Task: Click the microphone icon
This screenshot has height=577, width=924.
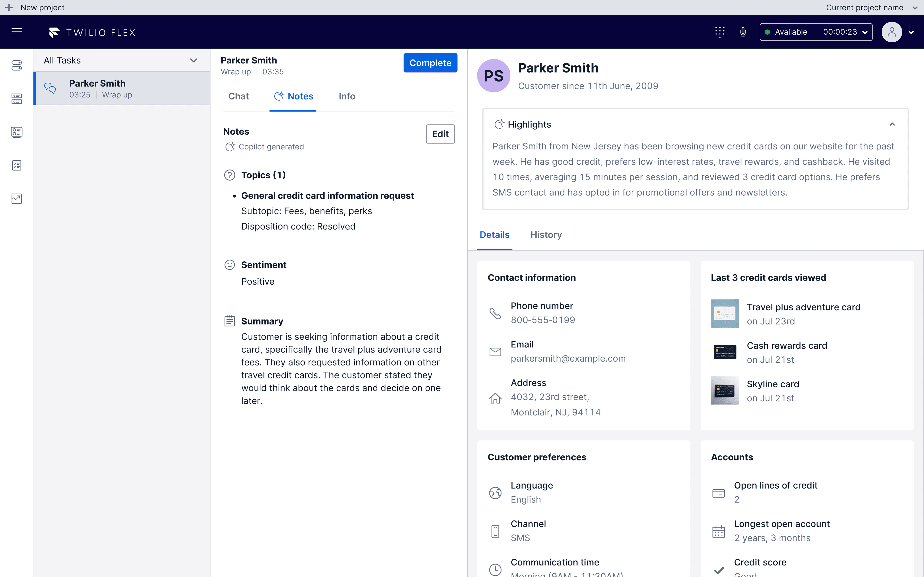Action: [743, 32]
